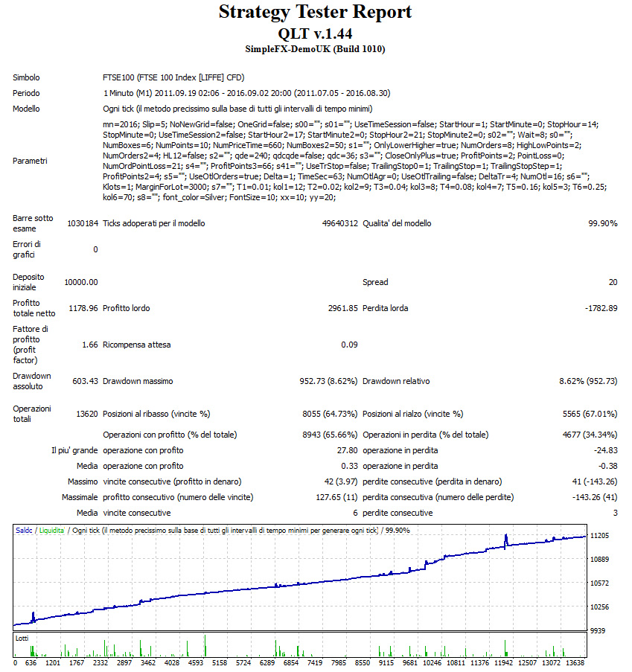Click Operazioni in perdita (% del totale) label

(426, 435)
